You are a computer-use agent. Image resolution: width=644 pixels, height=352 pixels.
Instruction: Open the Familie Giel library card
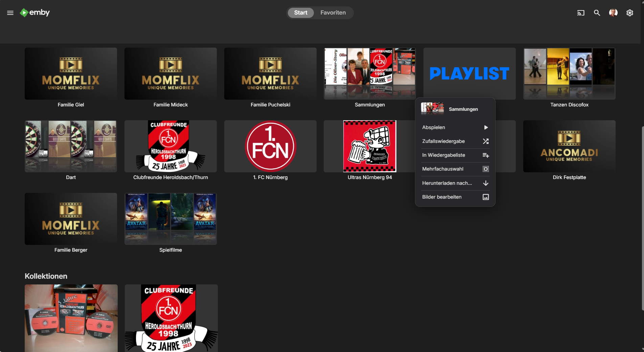[71, 74]
